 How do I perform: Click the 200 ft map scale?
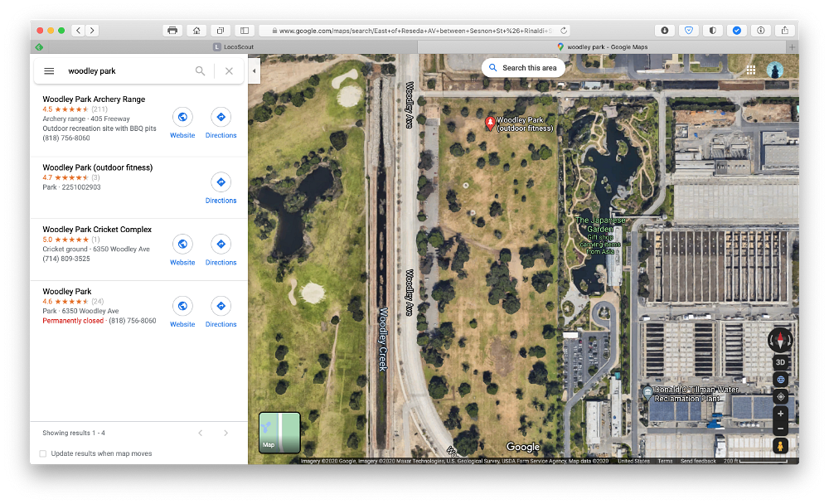pyautogui.click(x=757, y=461)
